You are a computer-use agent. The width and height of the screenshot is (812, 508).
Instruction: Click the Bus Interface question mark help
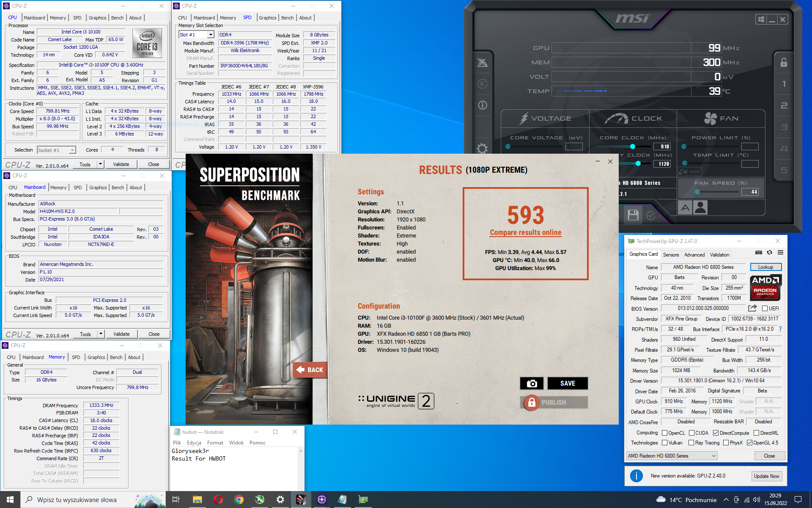780,329
